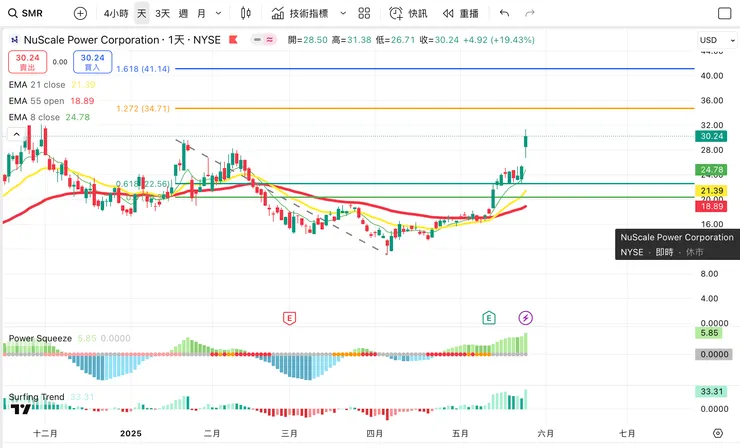Click the 30.24 賣出 sell button
The height and width of the screenshot is (448, 740).
tap(27, 62)
